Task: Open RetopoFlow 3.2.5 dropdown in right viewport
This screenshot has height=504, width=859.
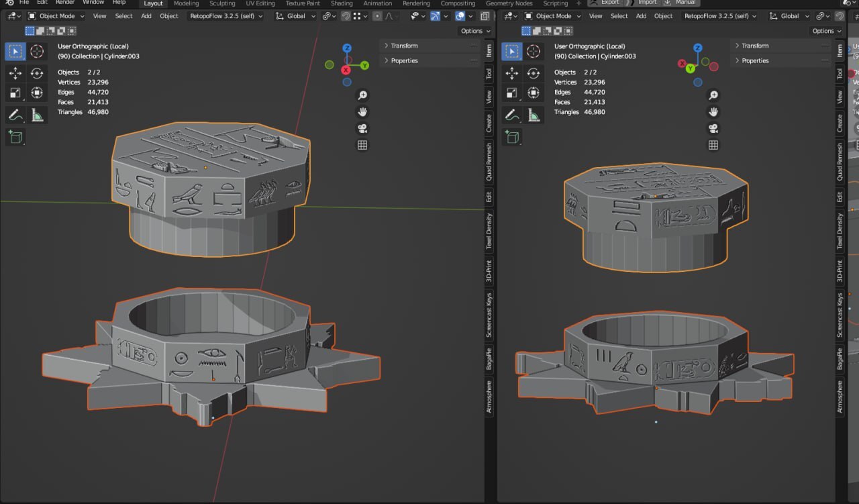Action: [719, 16]
